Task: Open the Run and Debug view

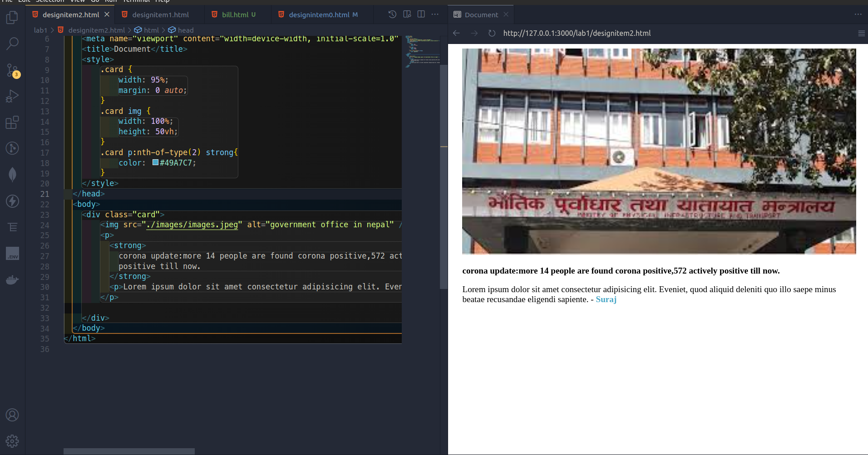Action: click(x=12, y=96)
